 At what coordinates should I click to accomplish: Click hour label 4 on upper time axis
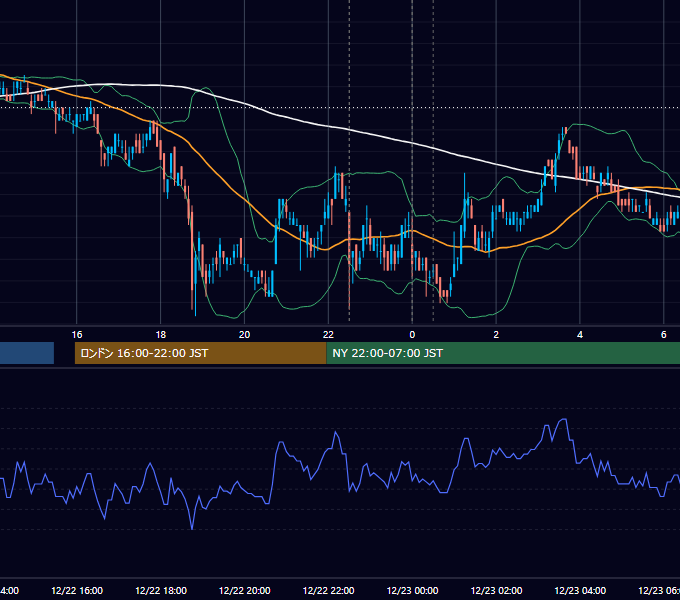click(580, 335)
